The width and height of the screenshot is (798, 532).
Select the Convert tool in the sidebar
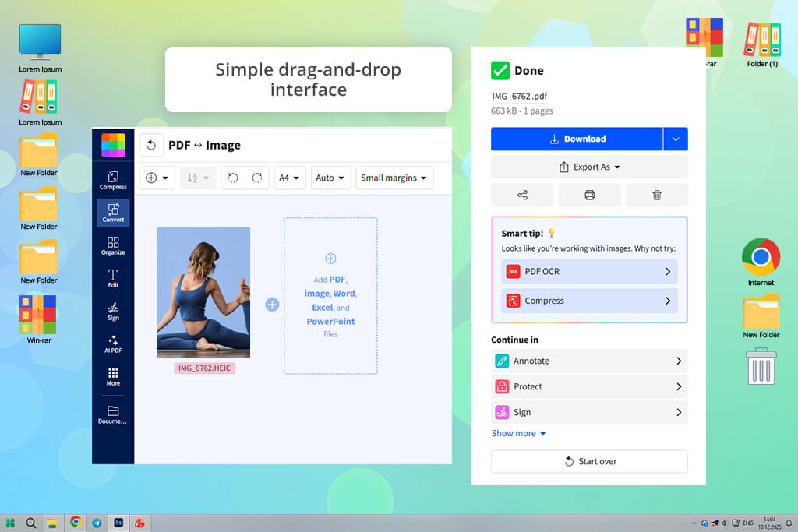click(113, 213)
